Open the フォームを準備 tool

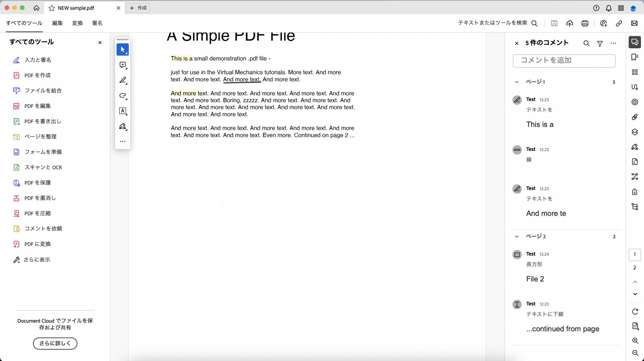[37, 152]
